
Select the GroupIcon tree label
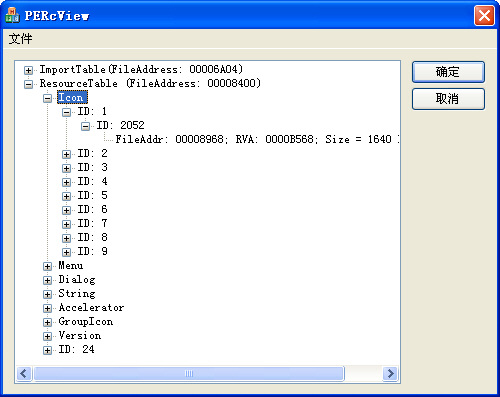(x=86, y=321)
